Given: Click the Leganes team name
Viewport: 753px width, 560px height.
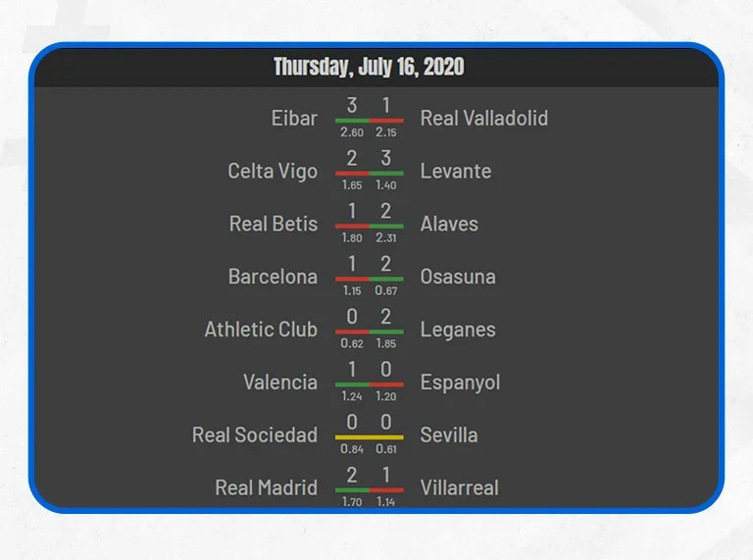Looking at the screenshot, I should (458, 331).
